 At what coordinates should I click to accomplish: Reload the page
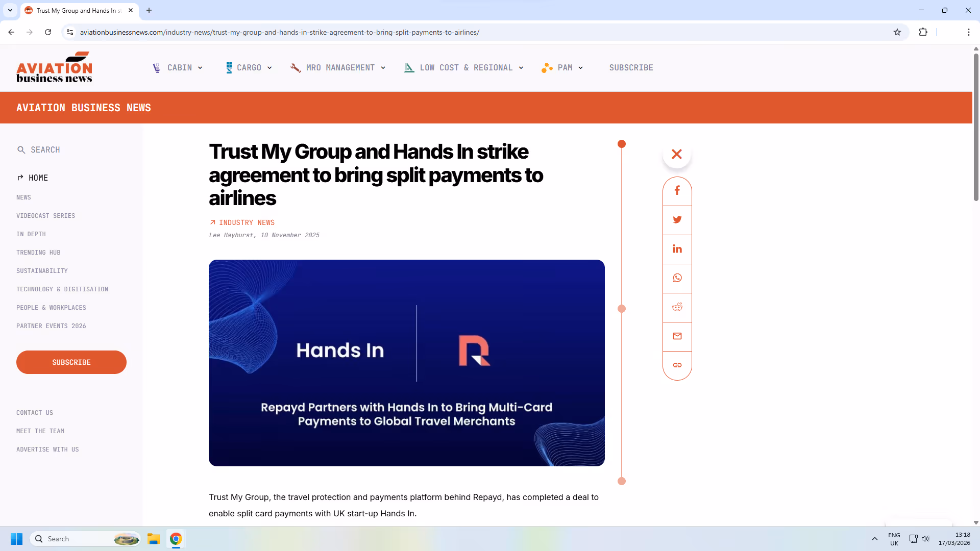click(48, 32)
